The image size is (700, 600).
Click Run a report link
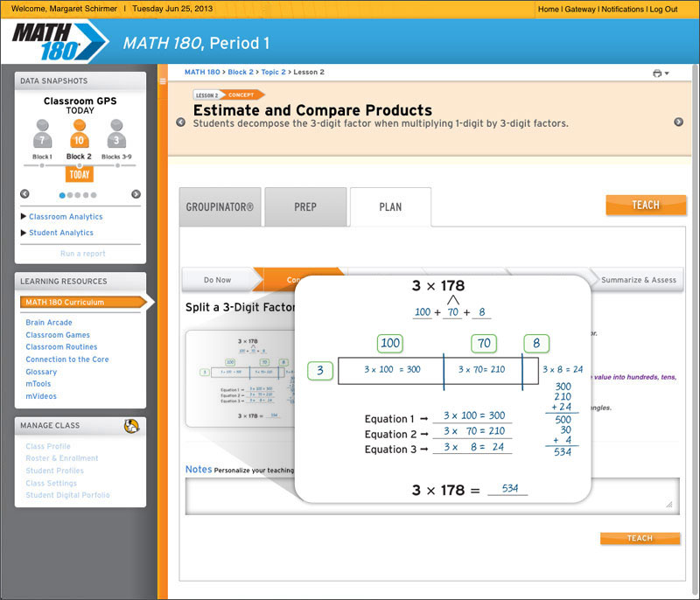coord(83,254)
